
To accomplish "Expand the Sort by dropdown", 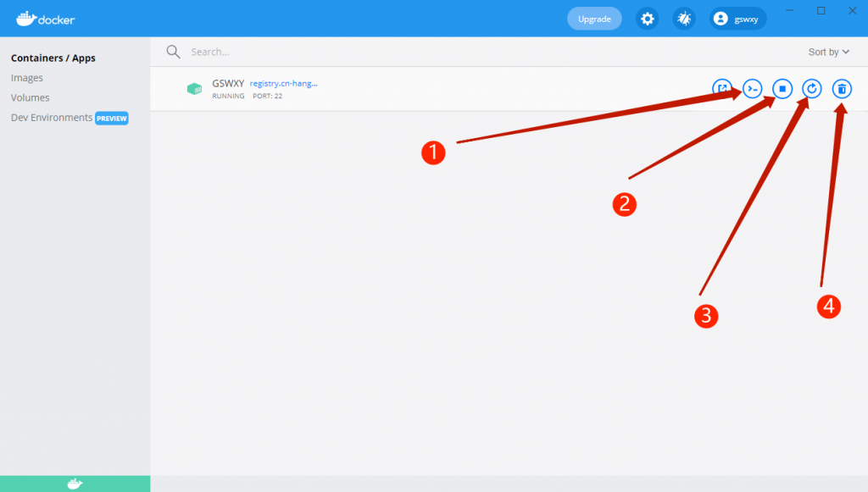I will 829,52.
